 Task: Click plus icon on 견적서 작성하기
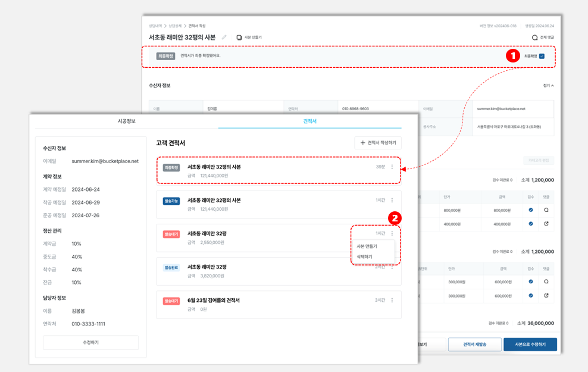[x=362, y=142]
